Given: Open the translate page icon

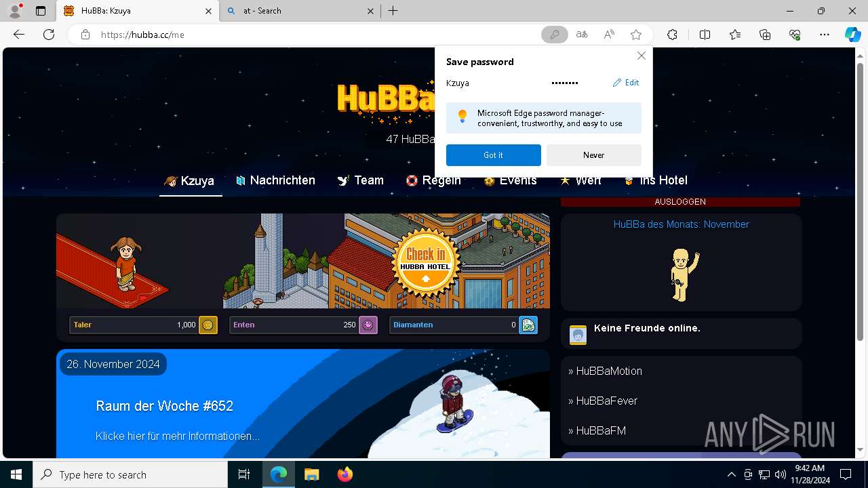Looking at the screenshot, I should (x=582, y=35).
